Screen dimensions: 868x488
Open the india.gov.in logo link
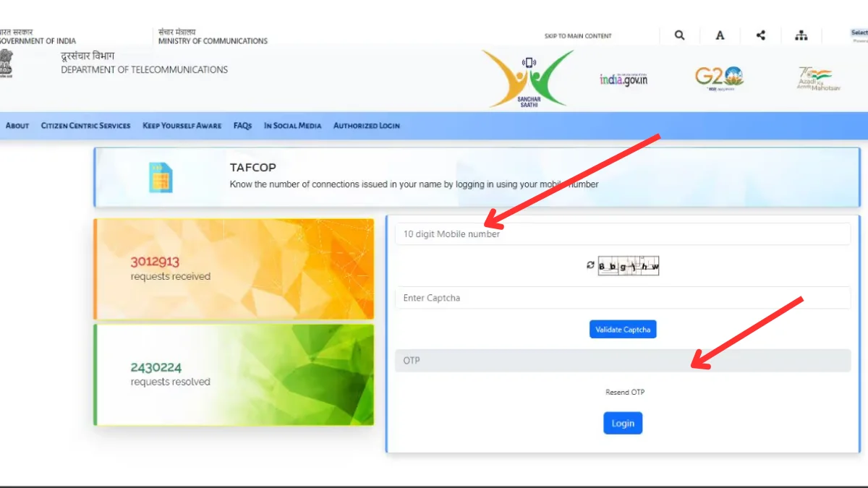coord(623,79)
